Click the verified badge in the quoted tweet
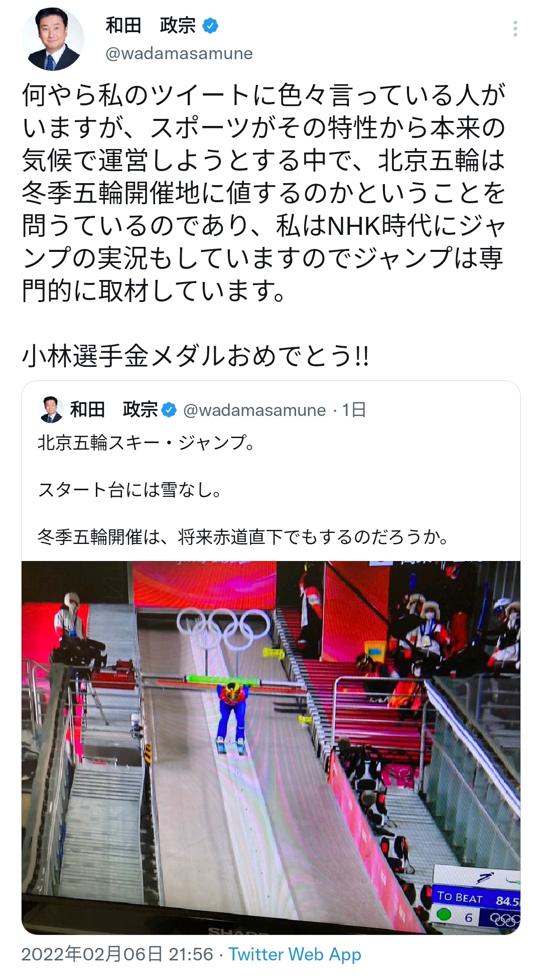Viewport: 542px width, 980px height. pyautogui.click(x=169, y=410)
